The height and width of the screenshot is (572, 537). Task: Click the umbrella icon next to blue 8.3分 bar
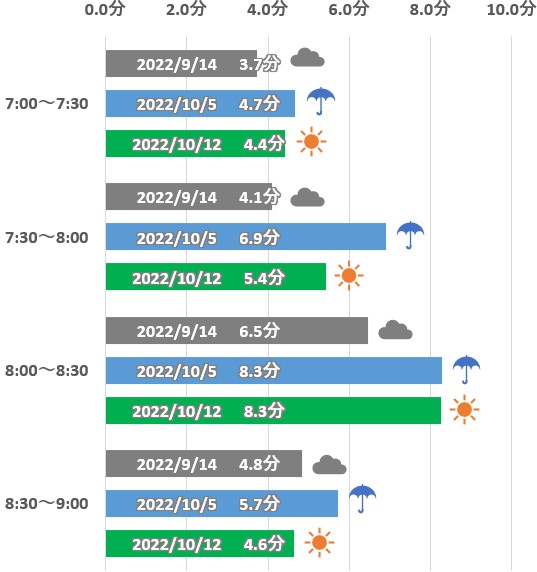pos(466,369)
